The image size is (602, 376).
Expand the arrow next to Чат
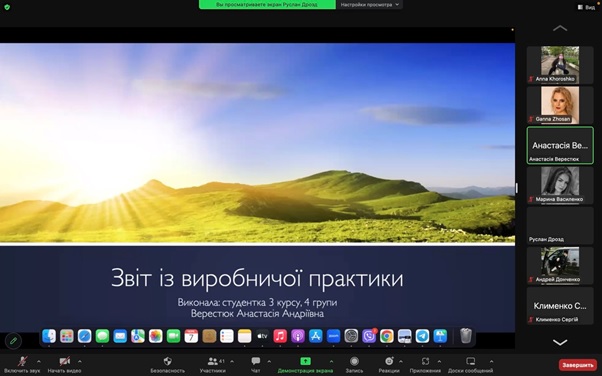pos(269,361)
